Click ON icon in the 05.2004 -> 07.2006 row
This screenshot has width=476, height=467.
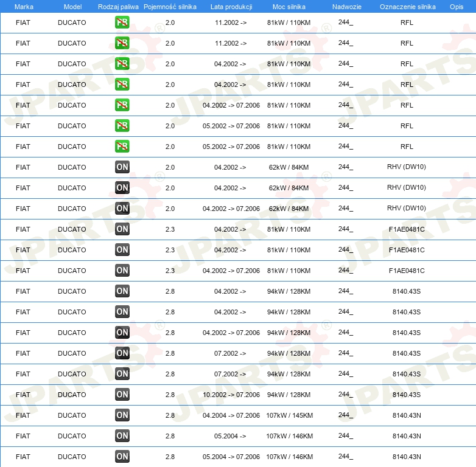tap(122, 457)
